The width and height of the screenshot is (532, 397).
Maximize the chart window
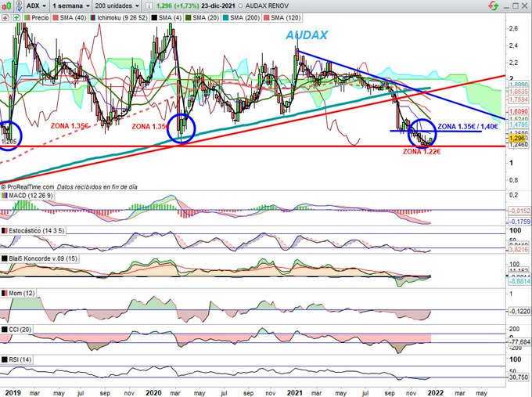(516, 5)
